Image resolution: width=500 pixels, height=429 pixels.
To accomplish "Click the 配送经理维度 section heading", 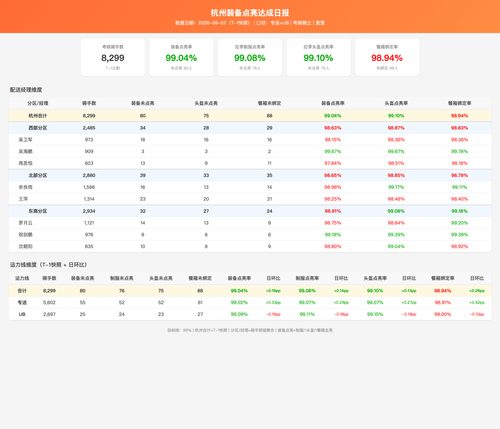I will coord(26,90).
